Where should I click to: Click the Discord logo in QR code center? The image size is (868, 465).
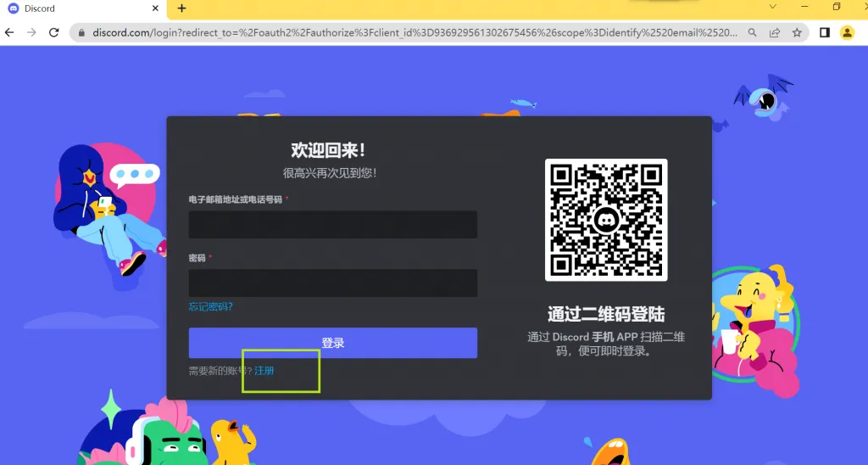606,221
